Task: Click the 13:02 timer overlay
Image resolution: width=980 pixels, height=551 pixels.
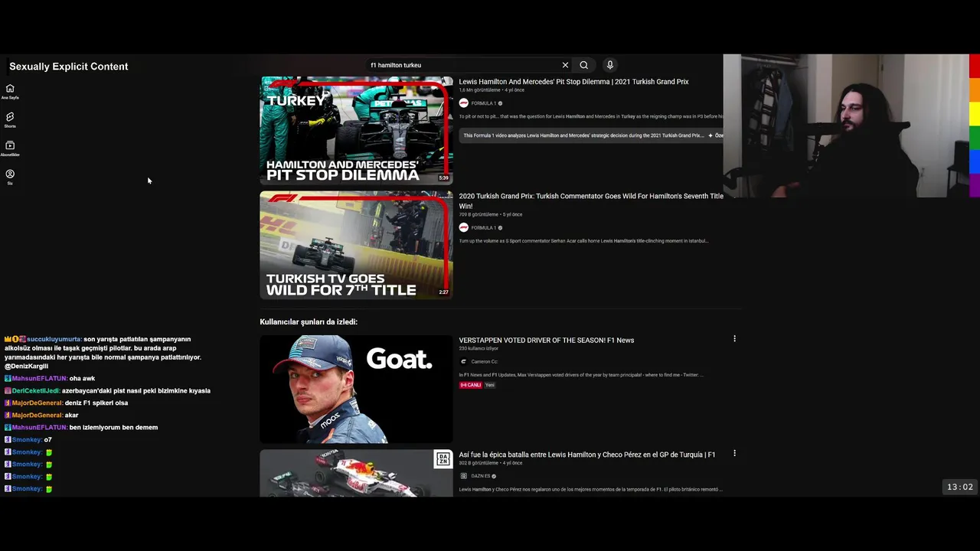Action: click(x=959, y=487)
